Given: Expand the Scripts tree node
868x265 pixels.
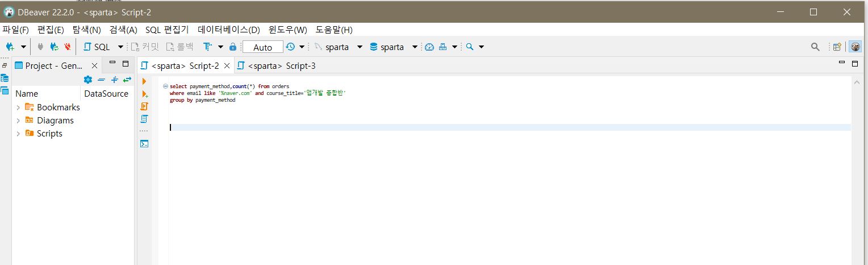Looking at the screenshot, I should pyautogui.click(x=18, y=133).
